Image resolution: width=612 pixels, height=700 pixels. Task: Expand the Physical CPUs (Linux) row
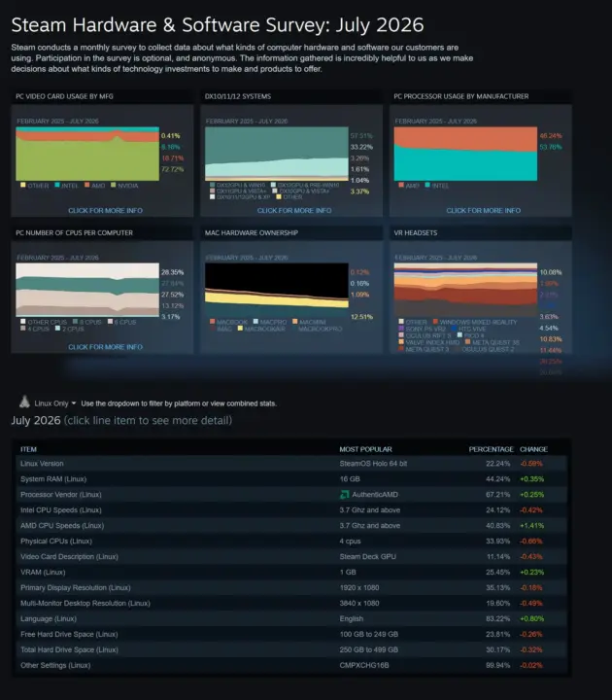coord(291,542)
